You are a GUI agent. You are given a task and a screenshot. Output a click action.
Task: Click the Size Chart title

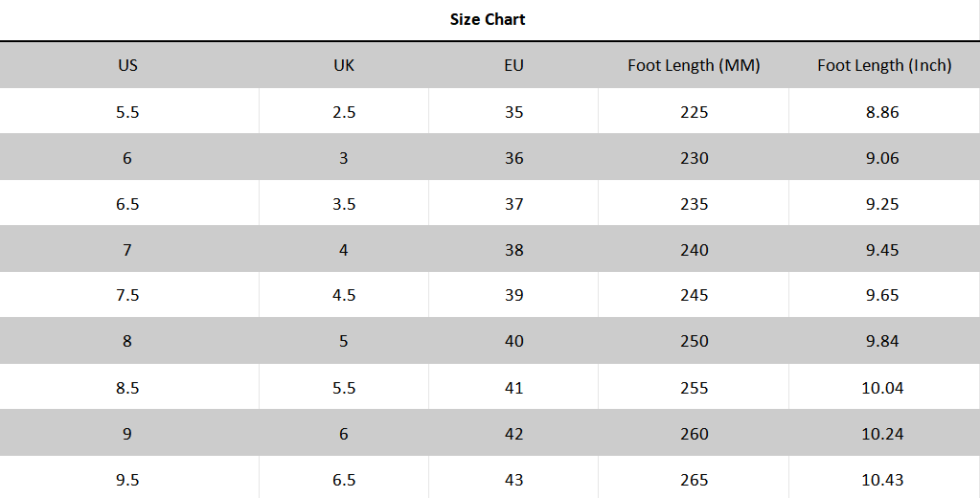488,19
